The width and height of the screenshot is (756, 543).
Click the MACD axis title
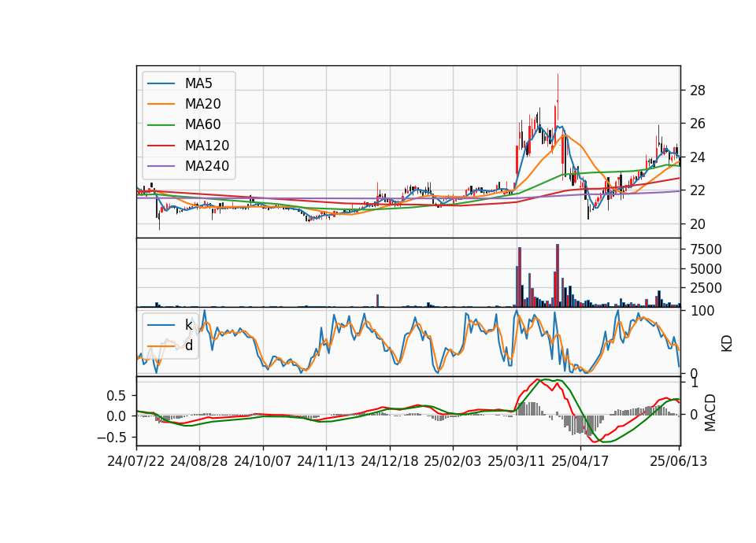pyautogui.click(x=710, y=412)
